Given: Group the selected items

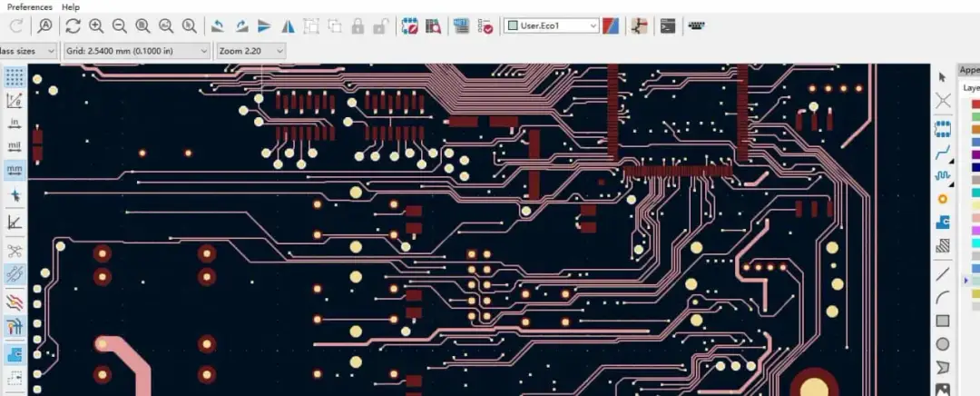Looking at the screenshot, I should (x=310, y=25).
